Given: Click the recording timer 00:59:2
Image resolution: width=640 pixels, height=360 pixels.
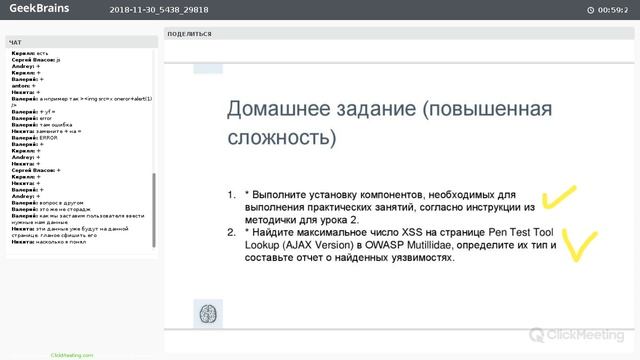Looking at the screenshot, I should [x=613, y=10].
